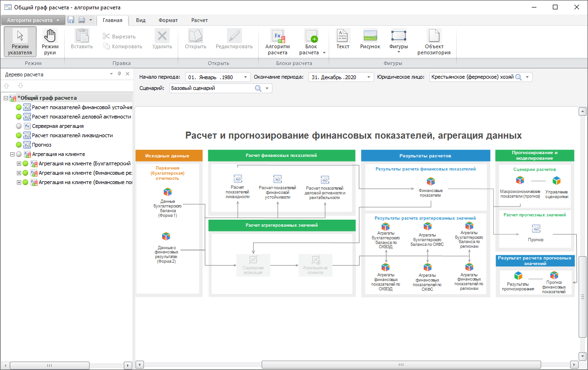Insert an Объект репозитория

pyautogui.click(x=434, y=42)
